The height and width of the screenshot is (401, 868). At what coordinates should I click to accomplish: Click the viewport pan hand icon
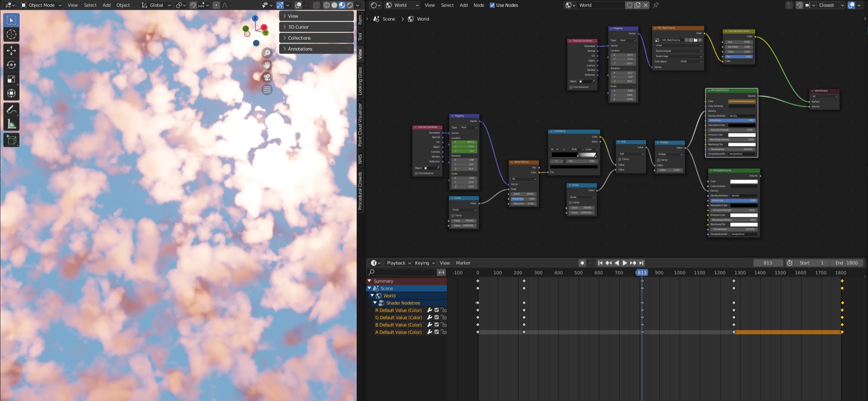click(267, 65)
